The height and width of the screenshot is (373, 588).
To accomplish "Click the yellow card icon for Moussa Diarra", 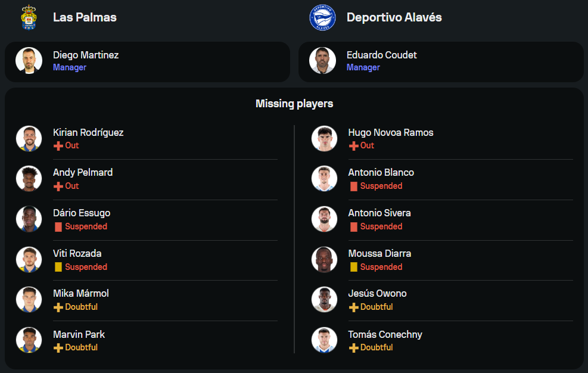I will coord(354,268).
